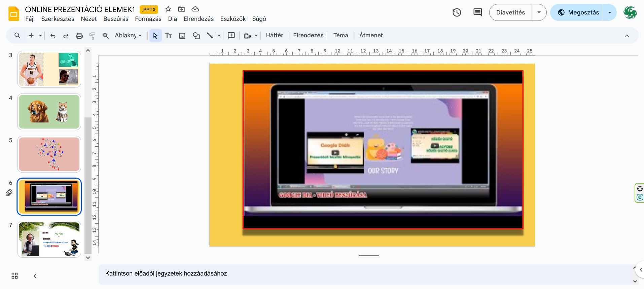The height and width of the screenshot is (289, 644).
Task: Open the Szerkesztés menu
Action: click(58, 19)
